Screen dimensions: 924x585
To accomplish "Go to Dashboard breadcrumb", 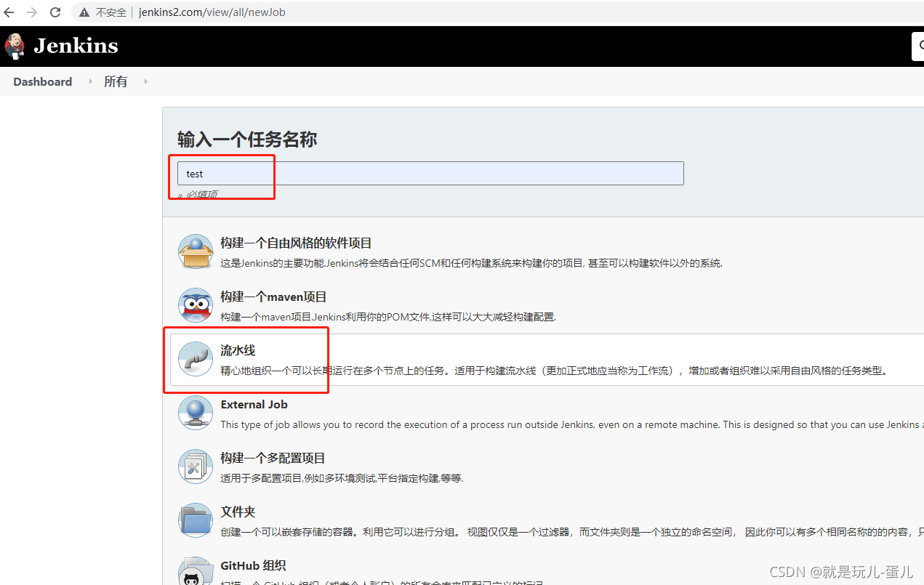I will (42, 81).
